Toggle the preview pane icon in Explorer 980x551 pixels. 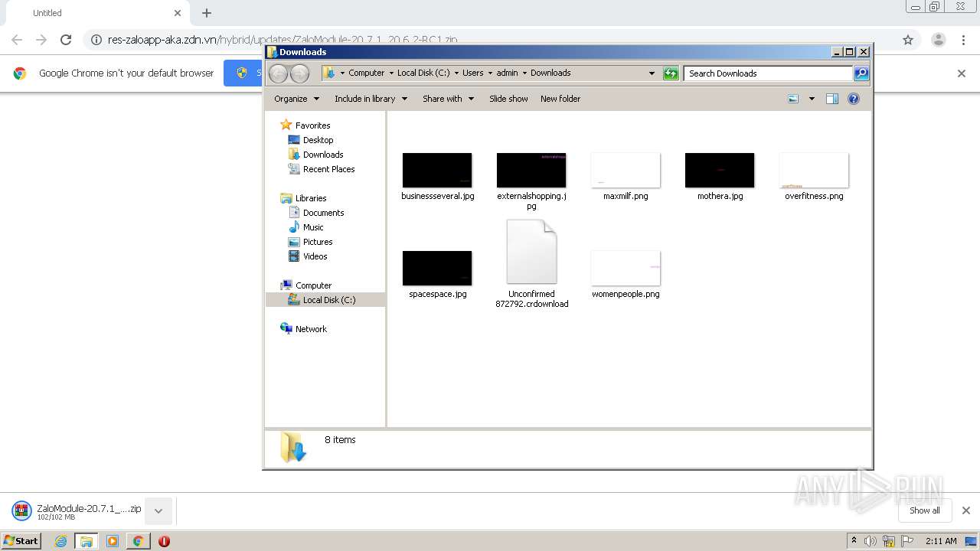tap(832, 99)
